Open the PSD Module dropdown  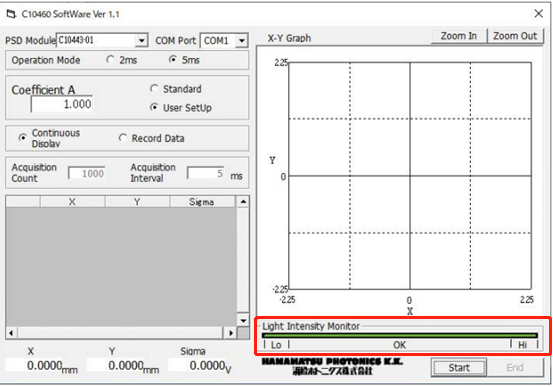[x=141, y=41]
